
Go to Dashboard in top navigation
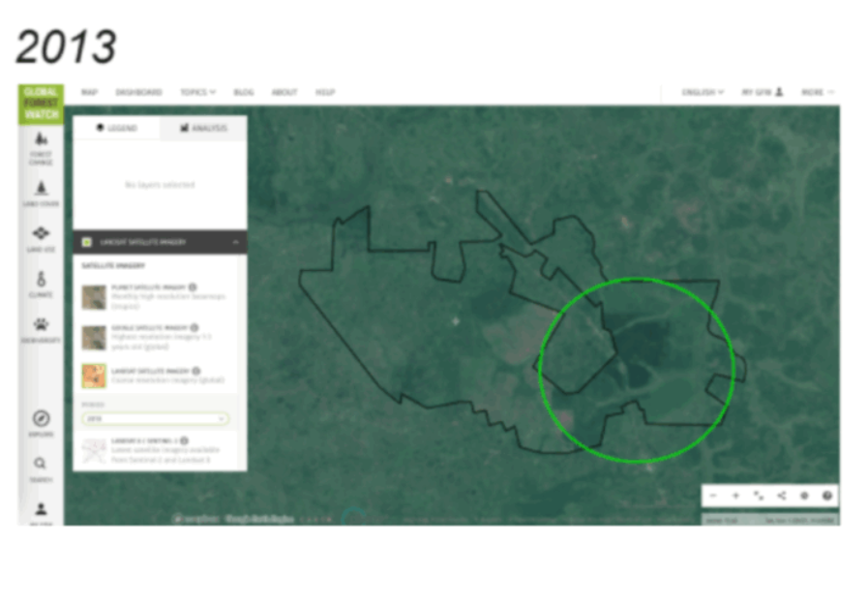[139, 92]
